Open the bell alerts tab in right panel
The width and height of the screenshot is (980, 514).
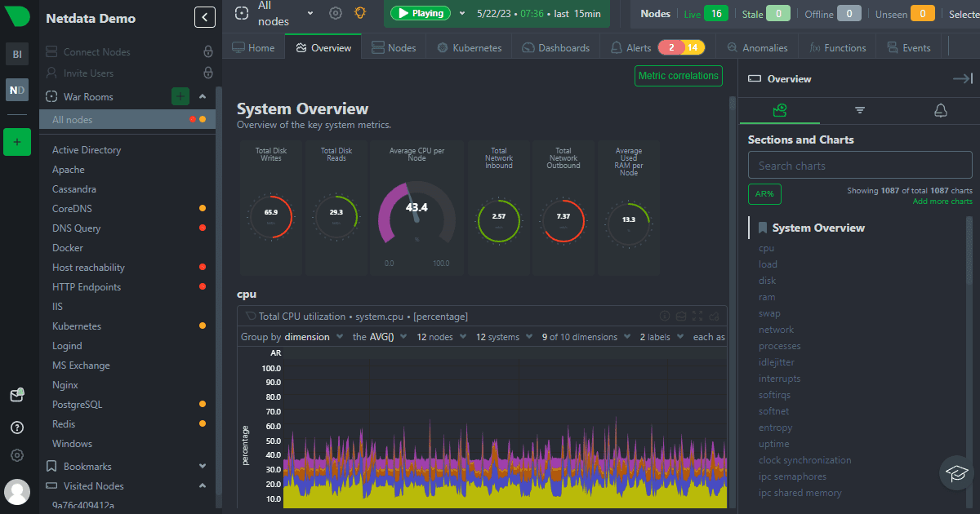(940, 110)
